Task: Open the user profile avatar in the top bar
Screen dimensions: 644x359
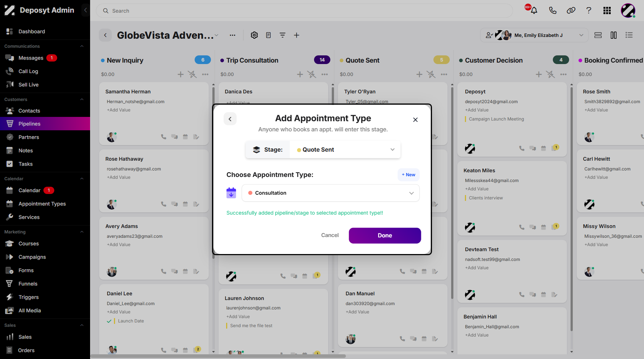Action: (628, 10)
